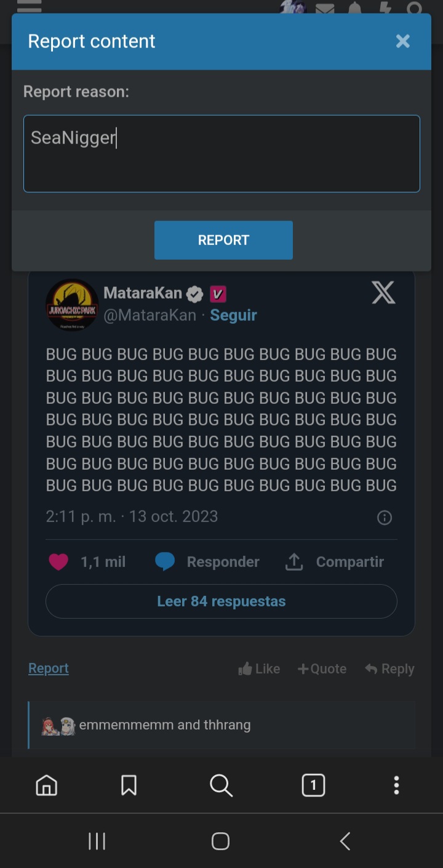Focus the Report reason text field
The height and width of the screenshot is (868, 443).
(221, 154)
